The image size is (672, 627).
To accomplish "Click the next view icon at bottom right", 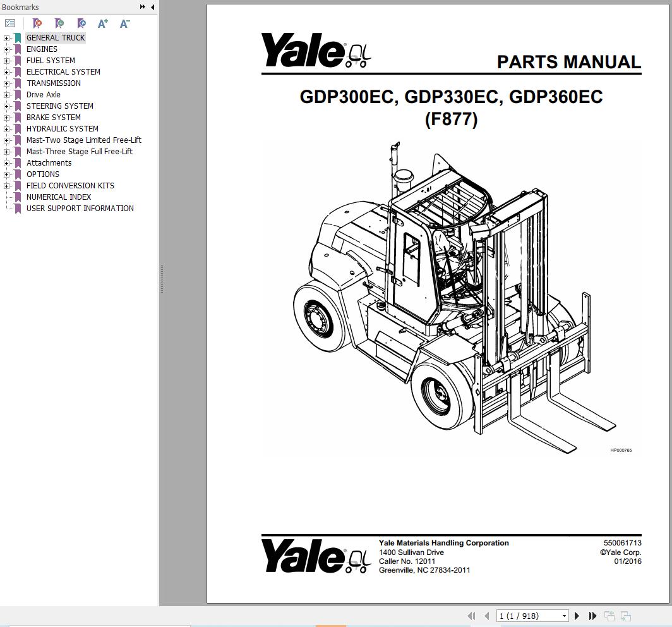I will pyautogui.click(x=626, y=615).
